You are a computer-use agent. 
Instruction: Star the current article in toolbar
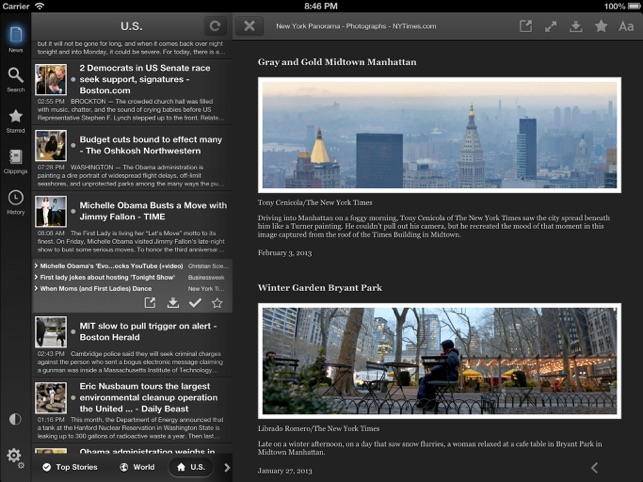601,26
